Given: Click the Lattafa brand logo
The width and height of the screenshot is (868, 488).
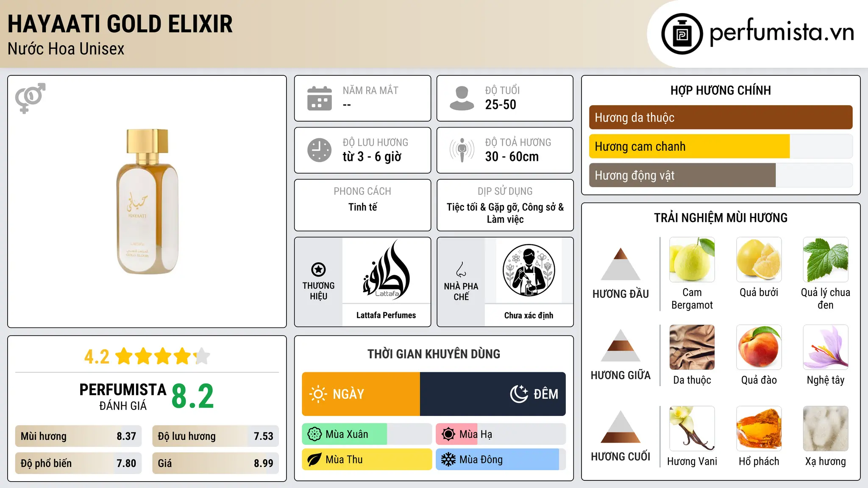Looking at the screenshot, I should point(386,270).
